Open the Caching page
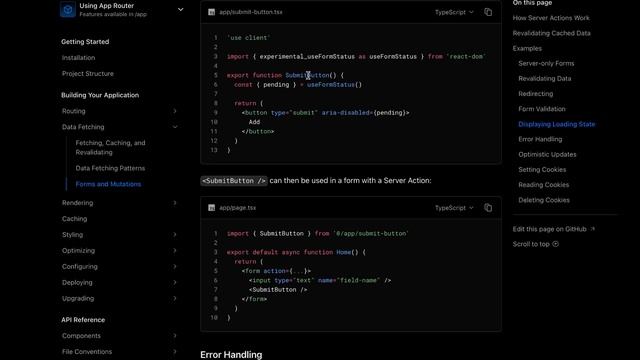The height and width of the screenshot is (360, 640). (74, 219)
